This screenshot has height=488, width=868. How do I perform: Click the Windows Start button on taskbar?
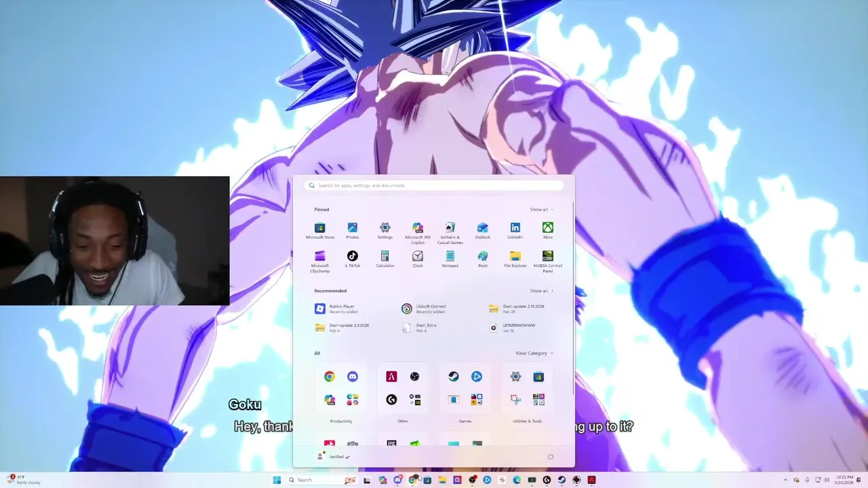pos(277,480)
